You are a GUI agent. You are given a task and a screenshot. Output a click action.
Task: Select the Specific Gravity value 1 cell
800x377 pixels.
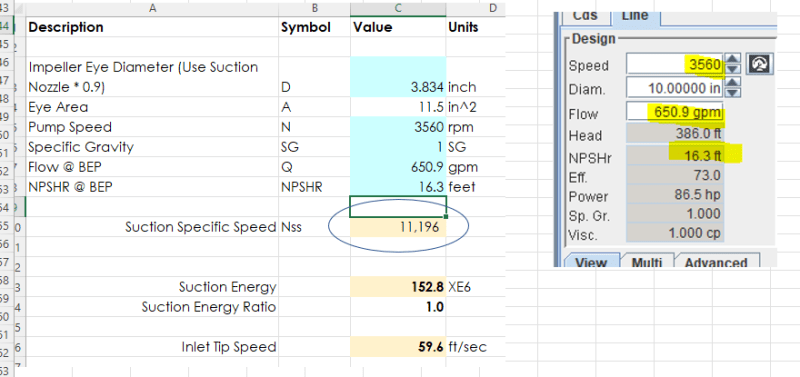tap(398, 147)
